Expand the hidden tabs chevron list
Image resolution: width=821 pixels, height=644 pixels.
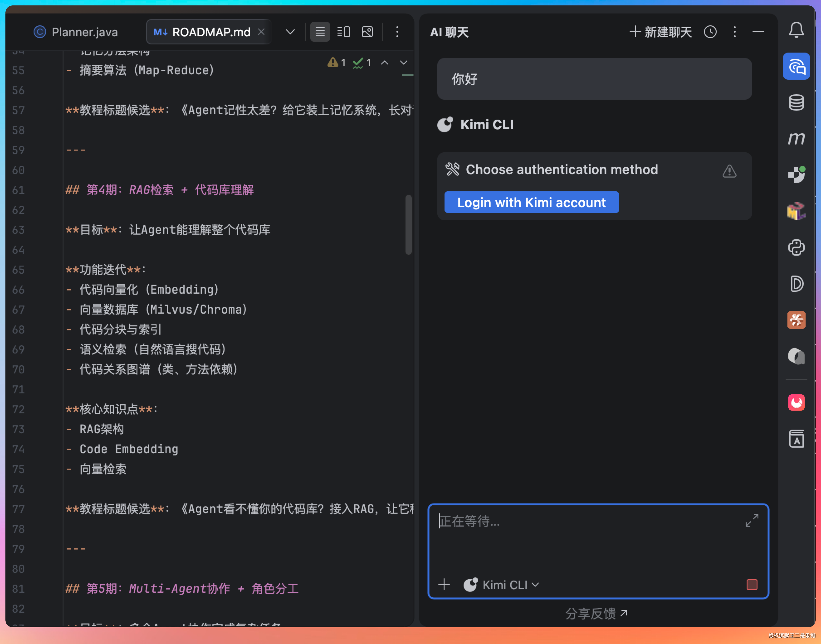[x=290, y=32]
